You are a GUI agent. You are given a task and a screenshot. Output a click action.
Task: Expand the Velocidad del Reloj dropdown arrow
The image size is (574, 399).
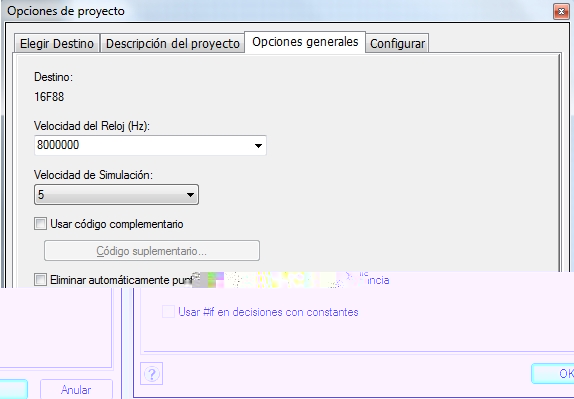(x=258, y=145)
